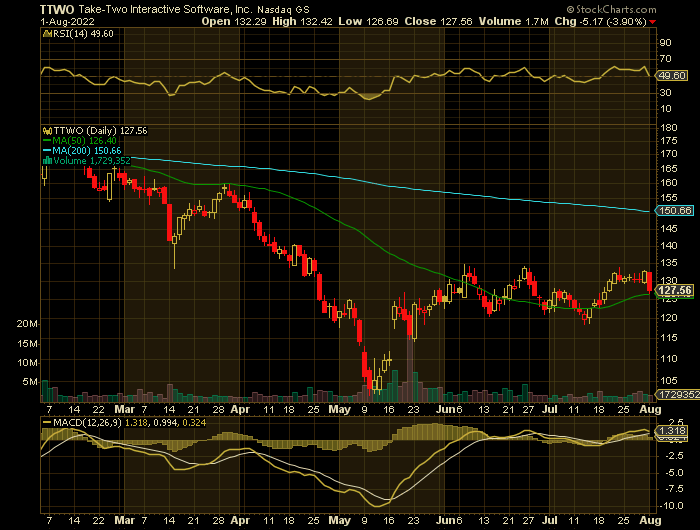
Task: Click the MACD legend line swatch
Action: pyautogui.click(x=47, y=423)
